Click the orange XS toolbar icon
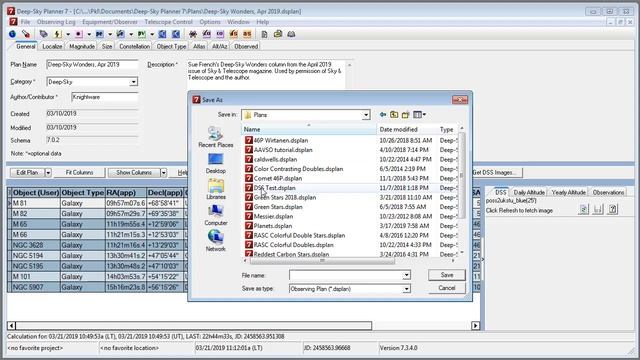Image resolution: width=640 pixels, height=360 pixels. (233, 34)
